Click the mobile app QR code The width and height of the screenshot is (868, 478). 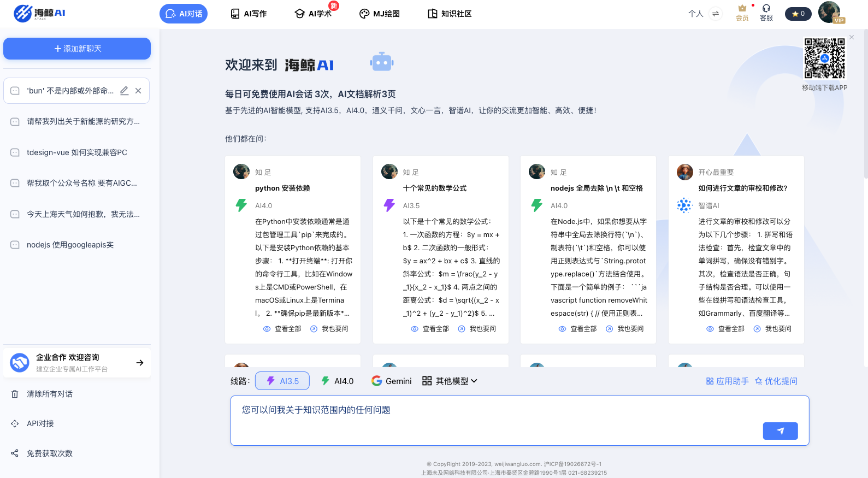[824, 58]
